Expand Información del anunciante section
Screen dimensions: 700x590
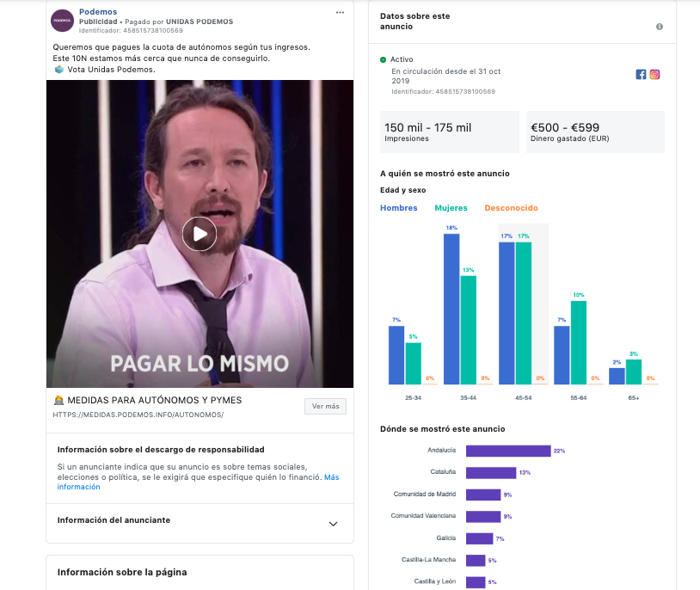pyautogui.click(x=200, y=523)
